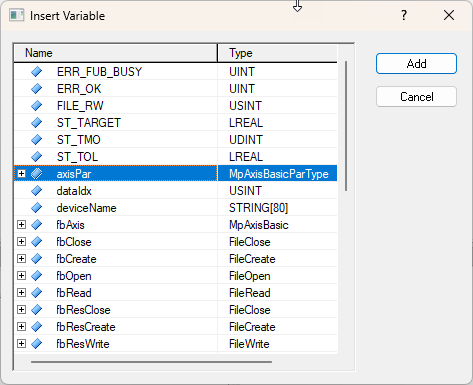Click the ST_TARGET variable icon
Viewport: 473px width, 385px height.
pyautogui.click(x=37, y=123)
